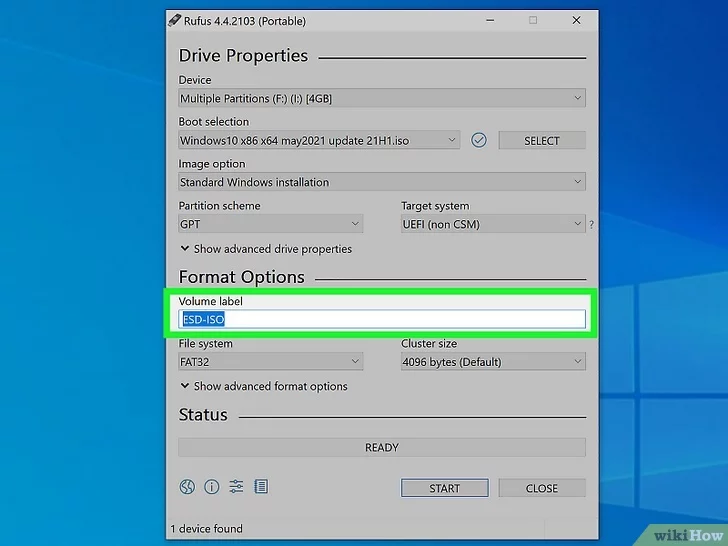The image size is (728, 546).
Task: Click the Status heading
Action: click(x=203, y=415)
